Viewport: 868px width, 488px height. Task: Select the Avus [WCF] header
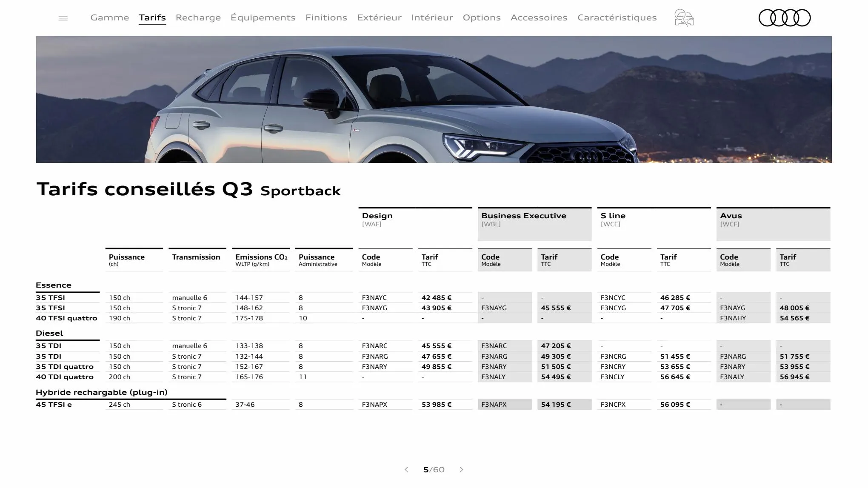point(773,224)
